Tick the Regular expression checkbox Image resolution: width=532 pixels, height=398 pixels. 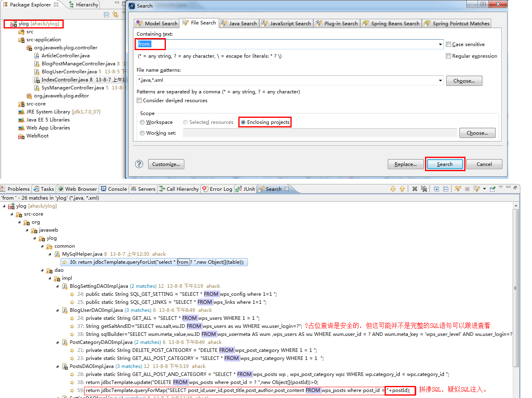(x=449, y=56)
